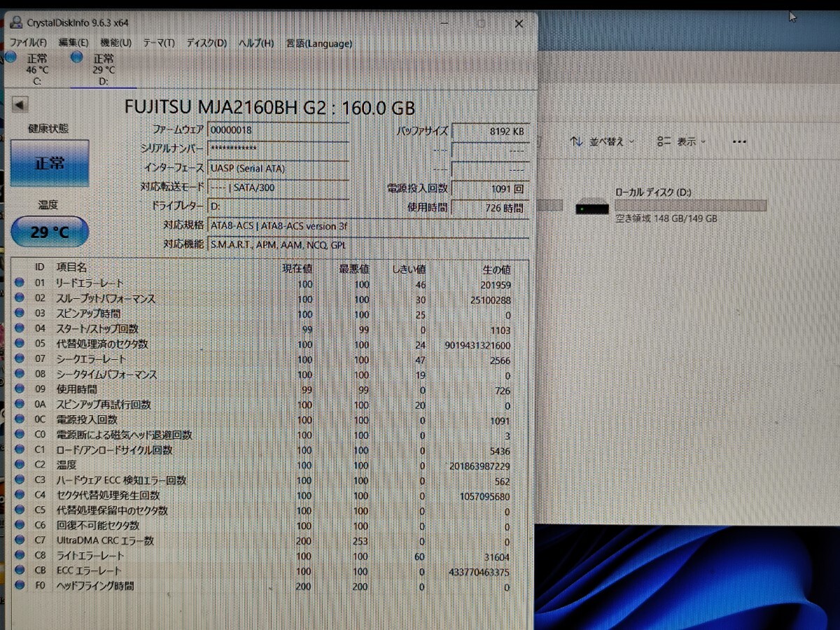840x630 pixels.
Task: Open the 編集(E) menu
Action: (x=73, y=43)
